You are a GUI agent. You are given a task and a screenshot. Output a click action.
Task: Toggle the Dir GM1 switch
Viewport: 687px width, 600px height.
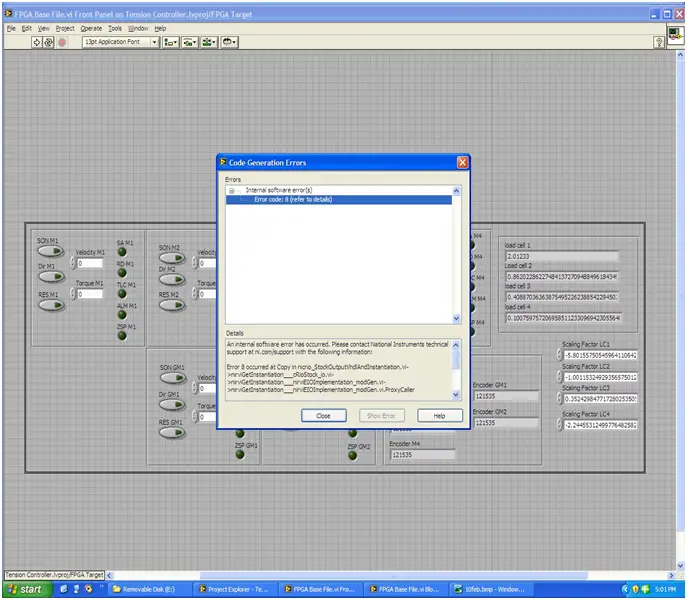[x=172, y=405]
